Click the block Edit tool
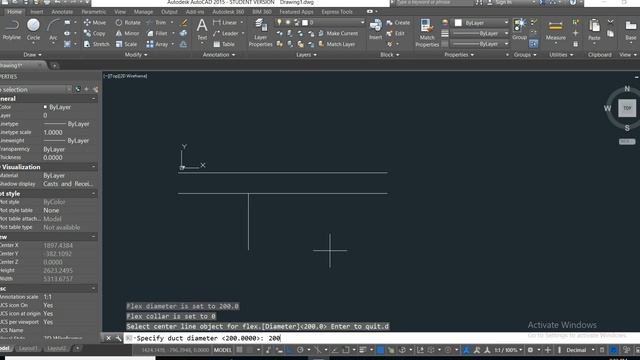Viewport: 640px width, 360px height. click(x=395, y=33)
